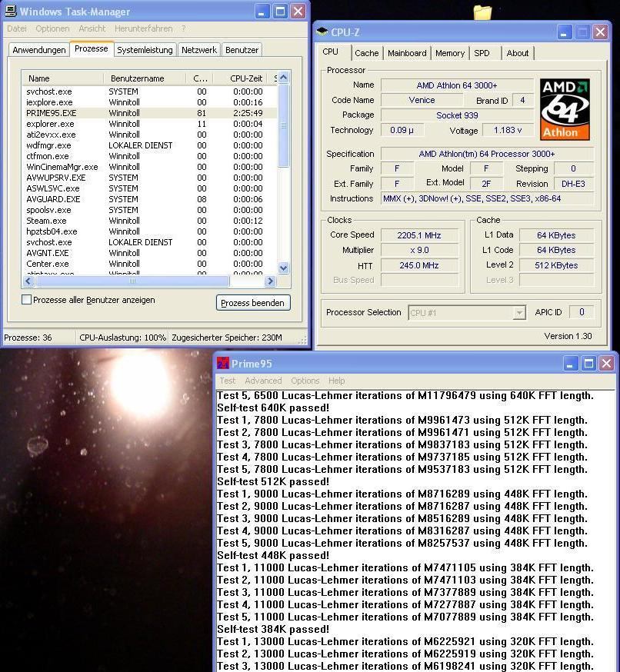The width and height of the screenshot is (620, 672).
Task: Switch to the Cache tab in CPU-Z
Action: (x=367, y=53)
